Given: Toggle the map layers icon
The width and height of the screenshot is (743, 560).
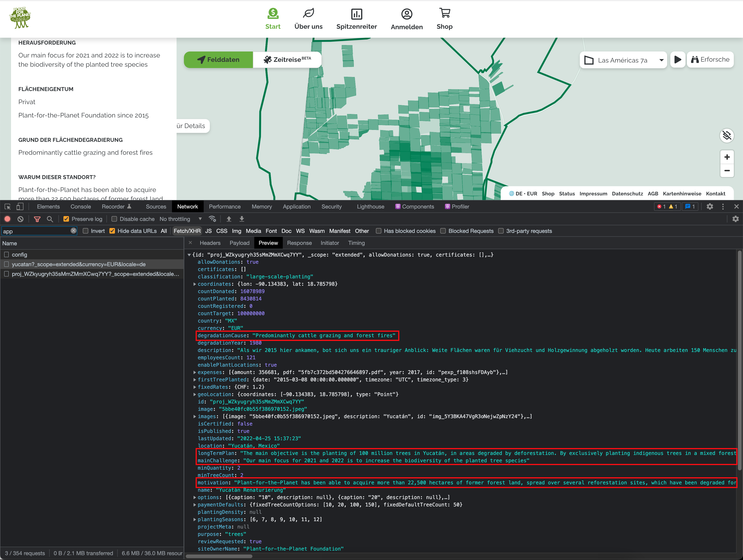Looking at the screenshot, I should point(727,135).
